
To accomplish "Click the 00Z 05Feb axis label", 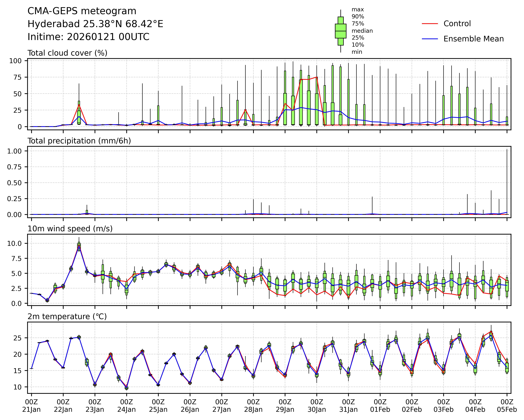I will [x=507, y=406].
